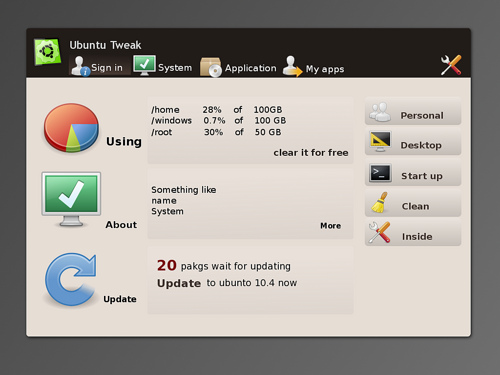500x375 pixels.
Task: Click the Sign in user icon
Action: tap(81, 66)
